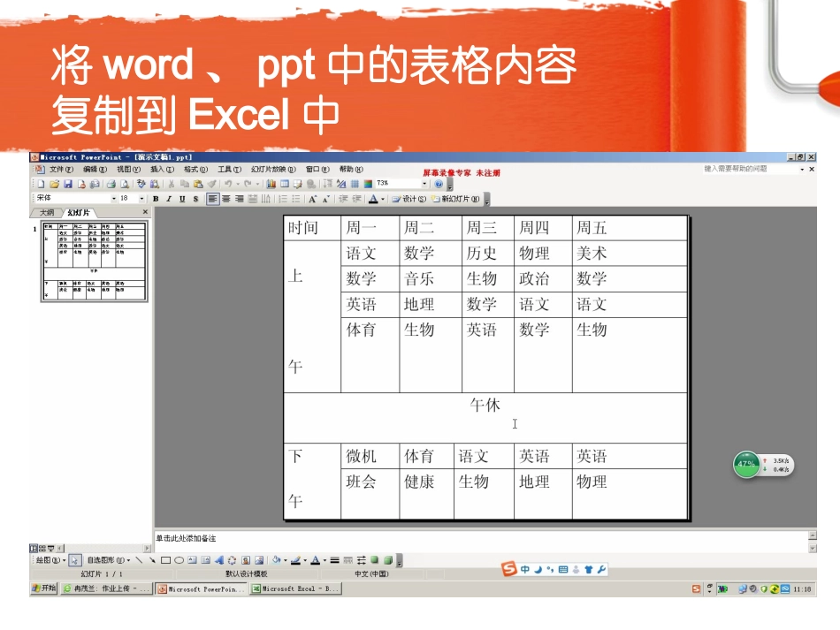Expand the line color dropdown arrow in drawing toolbar
Viewport: 840px width, 630px height.
[x=305, y=560]
